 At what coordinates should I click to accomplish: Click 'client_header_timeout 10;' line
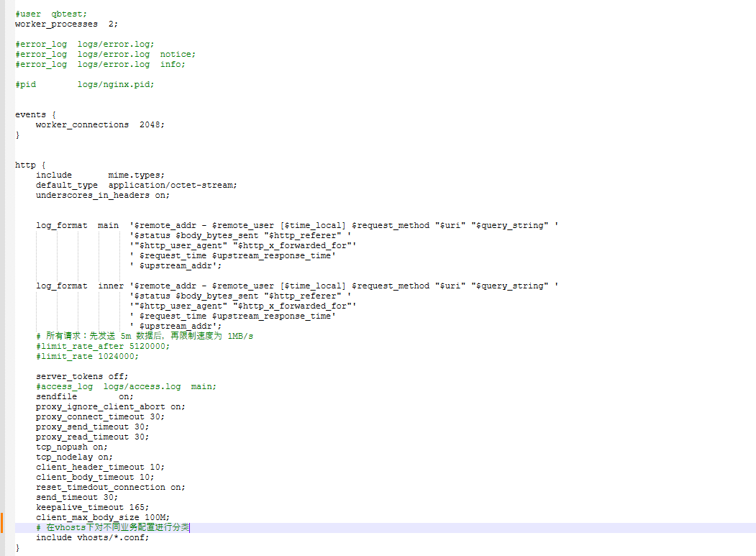tap(100, 468)
